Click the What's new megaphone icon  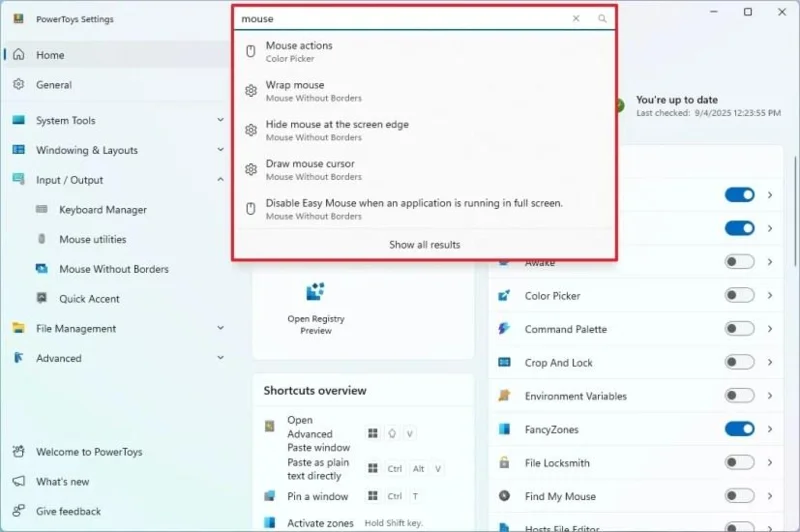pos(19,481)
